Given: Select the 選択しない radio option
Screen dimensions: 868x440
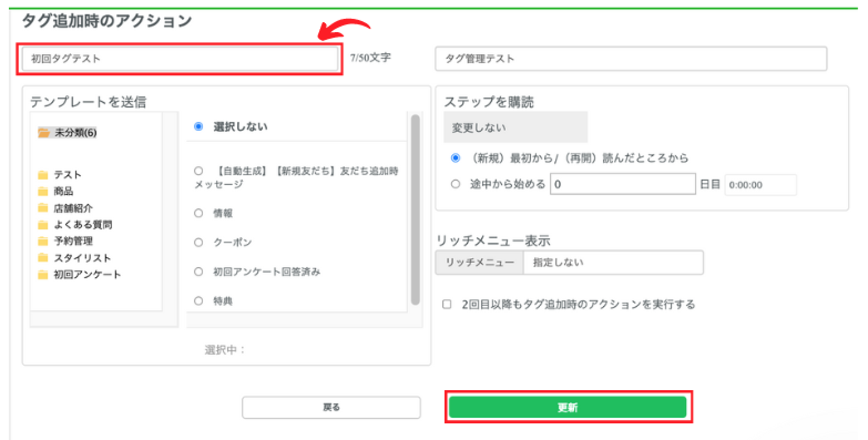Looking at the screenshot, I should tap(199, 126).
